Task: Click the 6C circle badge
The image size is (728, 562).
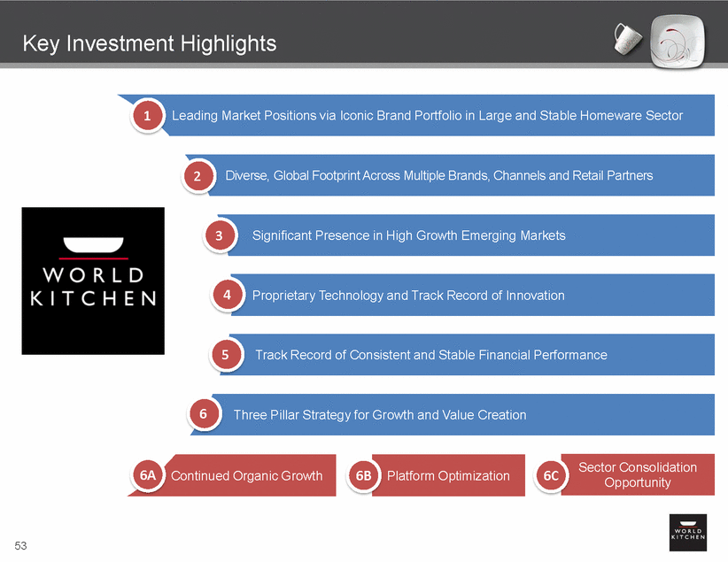Action: 551,475
